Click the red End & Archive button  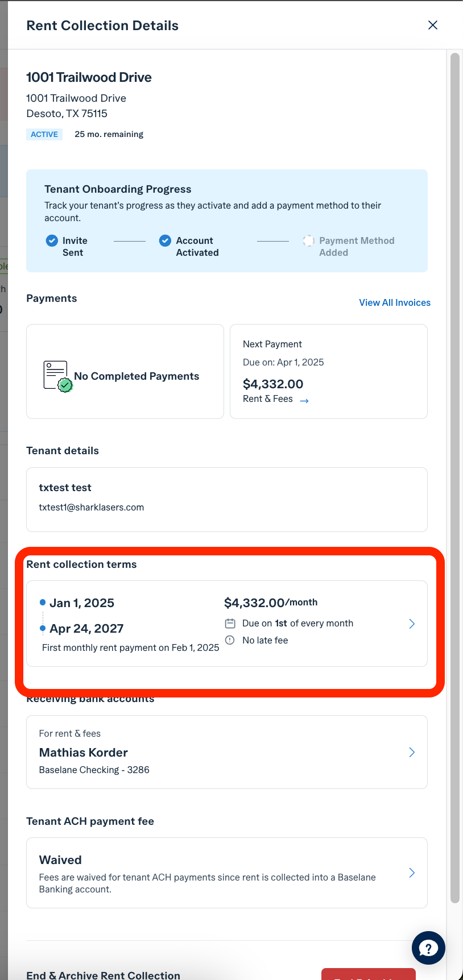369,974
